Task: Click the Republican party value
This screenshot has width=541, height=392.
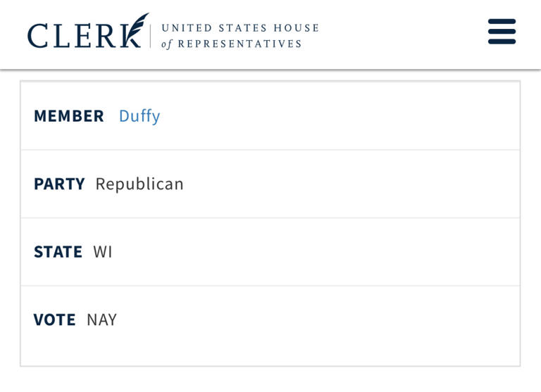Action: click(x=139, y=184)
